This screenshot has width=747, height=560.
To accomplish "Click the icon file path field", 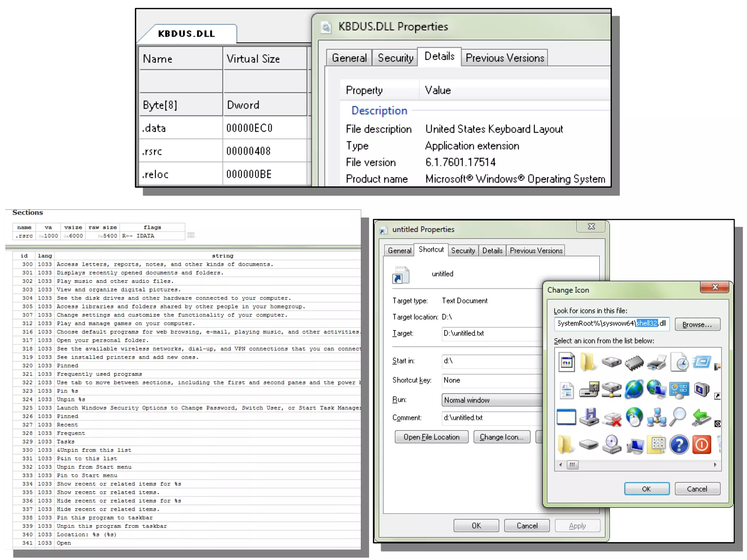I will pos(611,324).
